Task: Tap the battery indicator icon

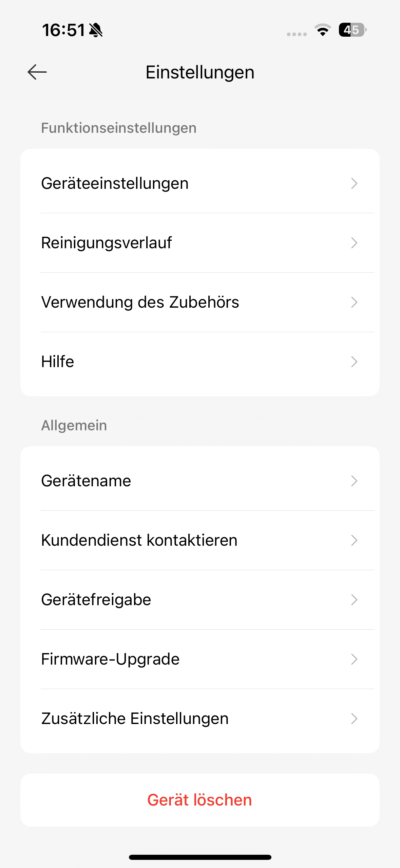Action: pos(352,30)
